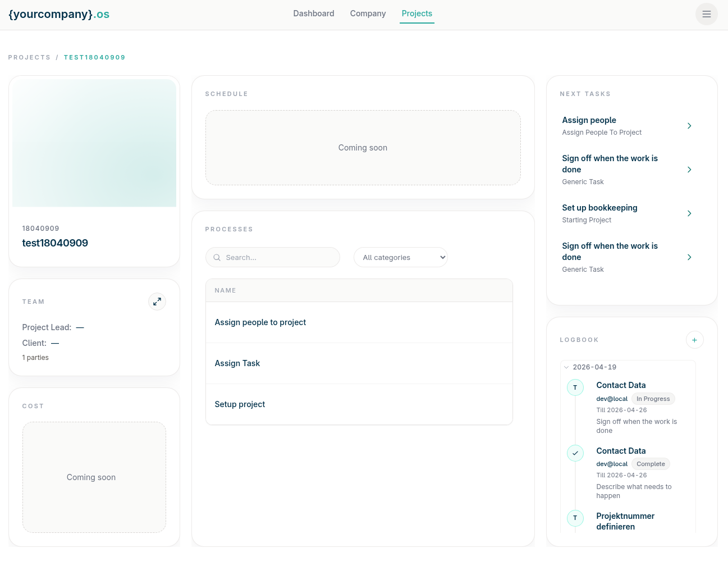Switch to the Company tab
The width and height of the screenshot is (728, 575).
[x=368, y=13]
